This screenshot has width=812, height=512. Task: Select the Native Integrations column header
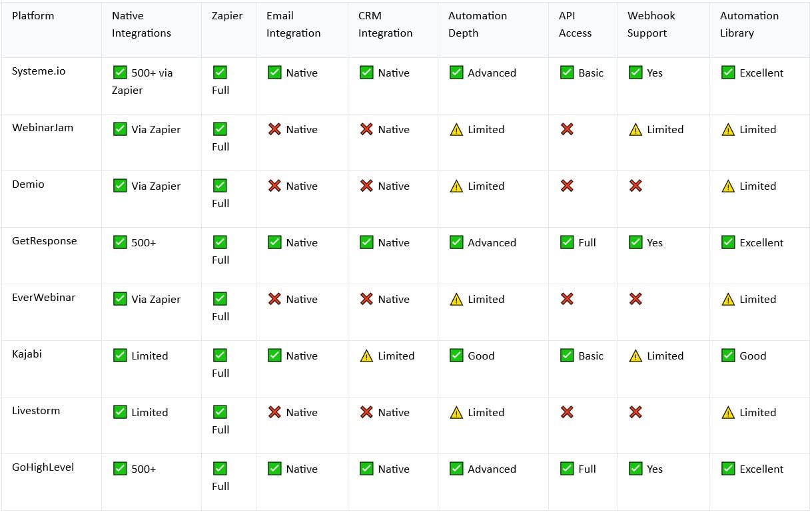(141, 25)
